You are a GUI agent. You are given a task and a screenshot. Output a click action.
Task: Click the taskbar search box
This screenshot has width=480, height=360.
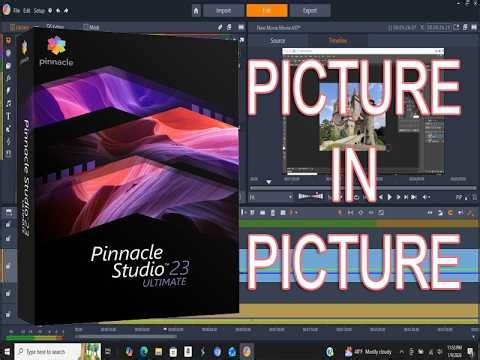[x=57, y=352]
